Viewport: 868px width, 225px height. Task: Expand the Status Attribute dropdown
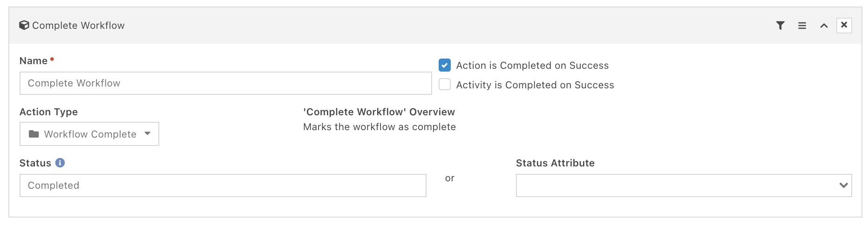click(684, 185)
